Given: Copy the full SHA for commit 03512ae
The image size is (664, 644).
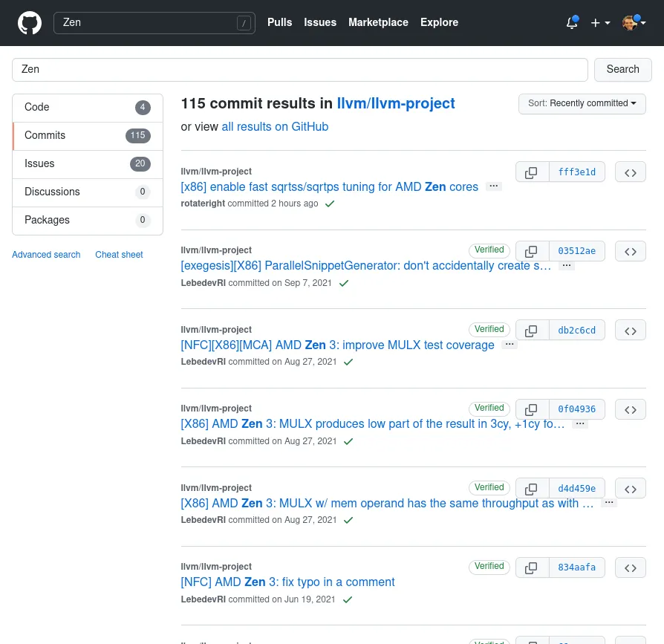Looking at the screenshot, I should [532, 251].
